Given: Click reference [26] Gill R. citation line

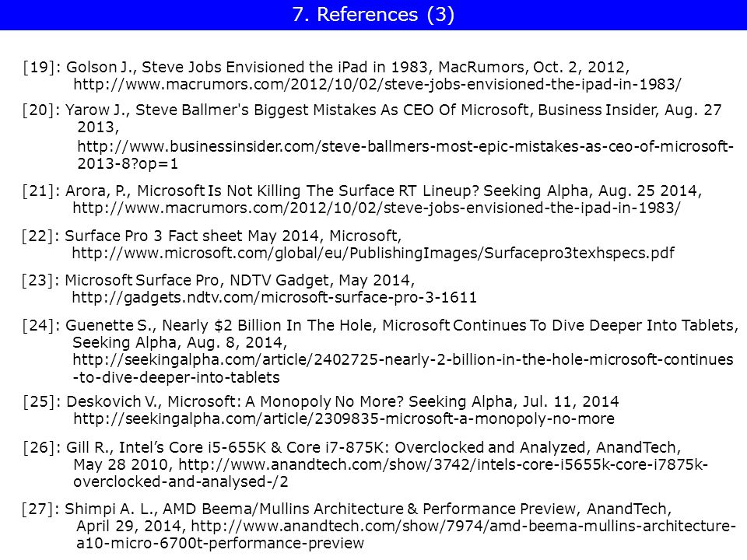Looking at the screenshot, I should click(x=352, y=448).
